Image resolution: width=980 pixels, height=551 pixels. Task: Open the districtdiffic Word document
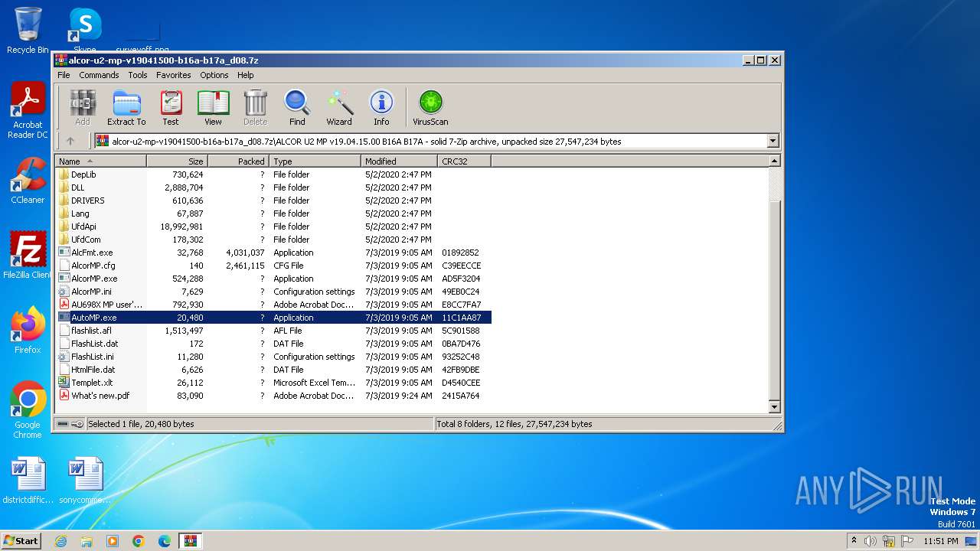tap(28, 481)
